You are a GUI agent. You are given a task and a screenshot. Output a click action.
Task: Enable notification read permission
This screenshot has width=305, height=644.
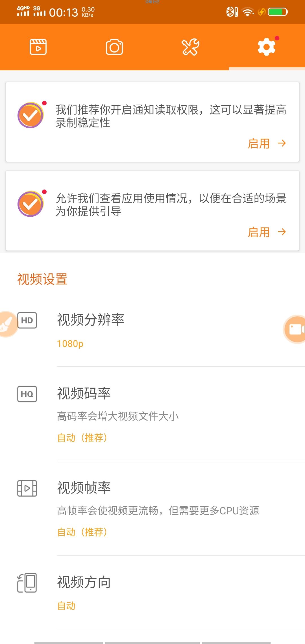tap(267, 143)
